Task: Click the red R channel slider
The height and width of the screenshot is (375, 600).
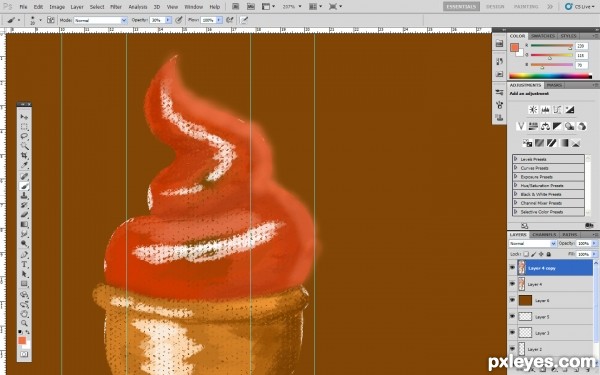Action: (551, 47)
